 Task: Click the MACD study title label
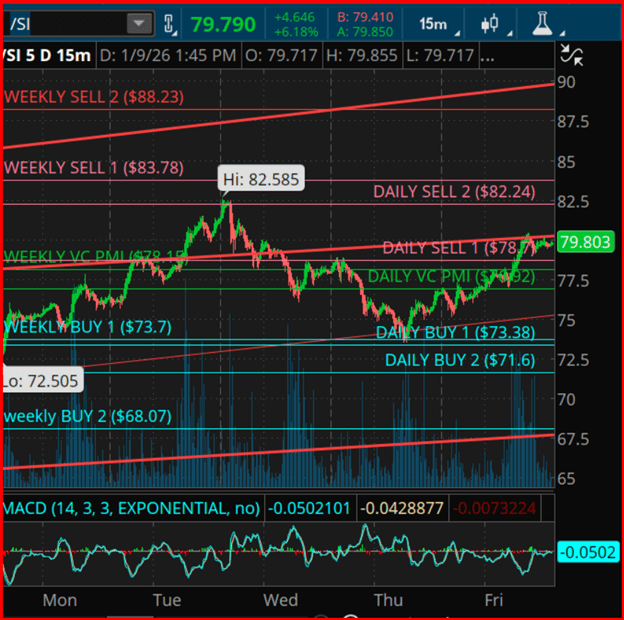point(130,508)
